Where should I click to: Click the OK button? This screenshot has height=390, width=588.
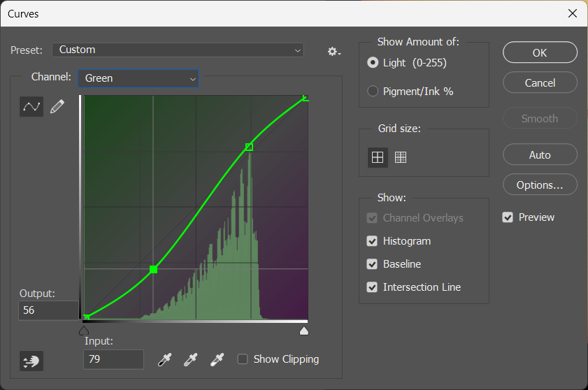tap(540, 52)
